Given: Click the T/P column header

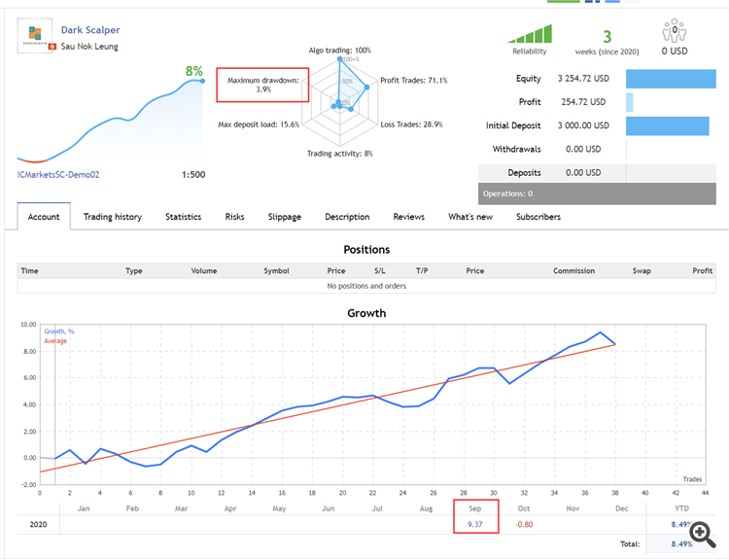Looking at the screenshot, I should (x=422, y=270).
